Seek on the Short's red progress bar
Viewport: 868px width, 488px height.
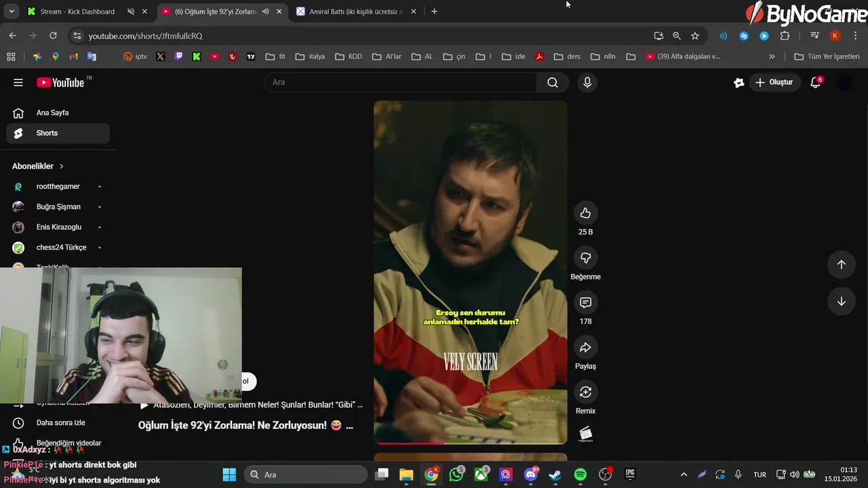point(471,443)
